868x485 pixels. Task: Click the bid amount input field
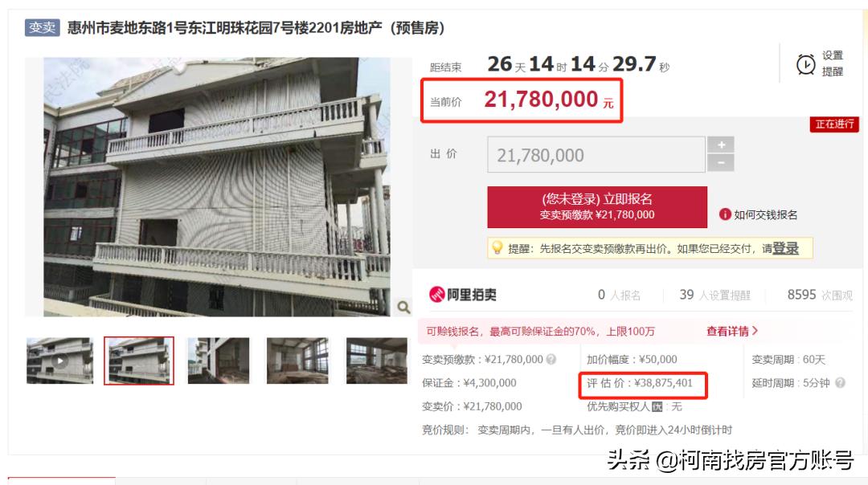596,155
